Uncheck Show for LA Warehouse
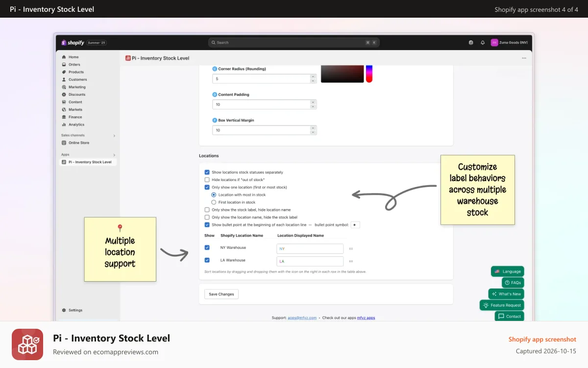Screen dimensions: 588x368 point(207,260)
